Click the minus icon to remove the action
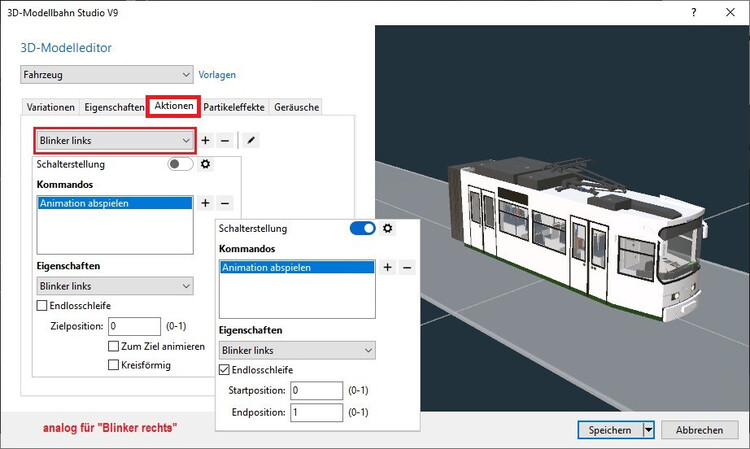 coord(225,141)
